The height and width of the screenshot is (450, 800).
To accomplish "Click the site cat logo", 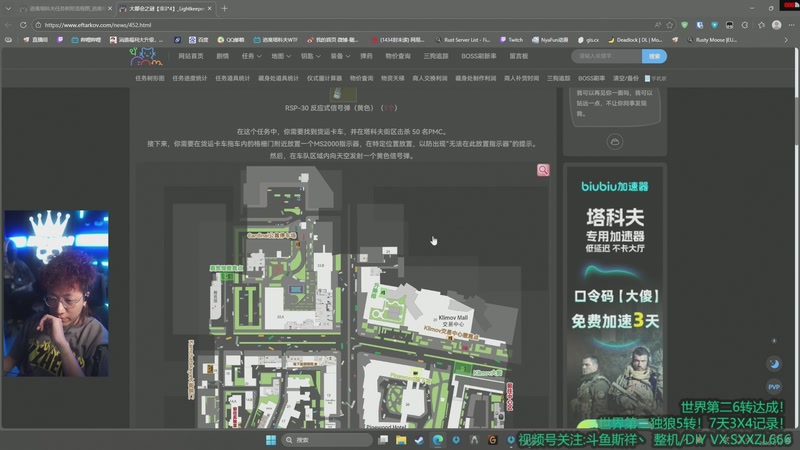I will pyautogui.click(x=146, y=57).
